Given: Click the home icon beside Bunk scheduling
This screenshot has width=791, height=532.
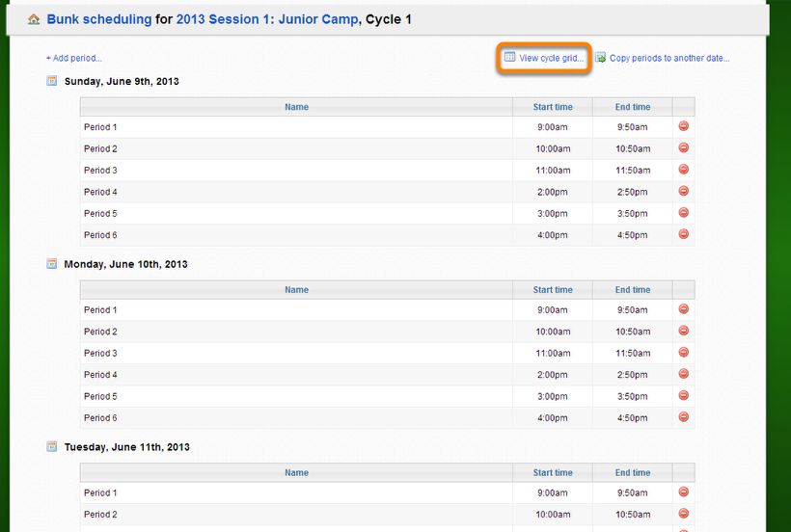Looking at the screenshot, I should pos(34,19).
